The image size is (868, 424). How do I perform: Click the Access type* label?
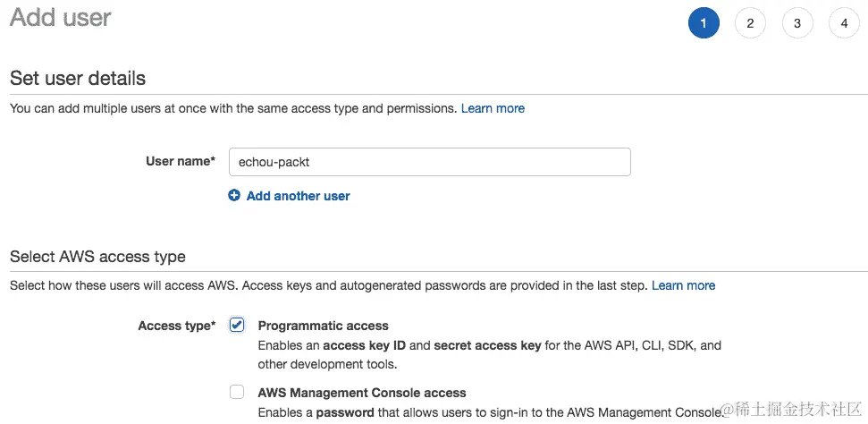click(x=177, y=326)
